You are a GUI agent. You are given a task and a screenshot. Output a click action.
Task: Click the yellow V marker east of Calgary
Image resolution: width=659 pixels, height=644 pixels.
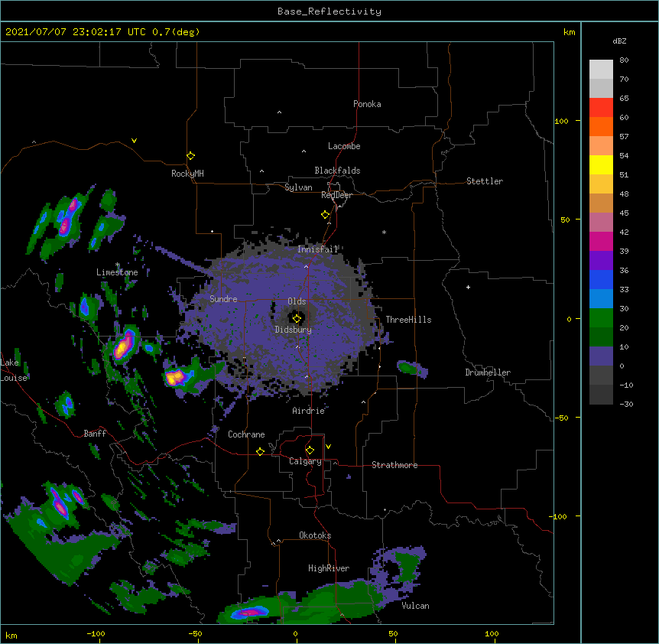click(x=328, y=447)
